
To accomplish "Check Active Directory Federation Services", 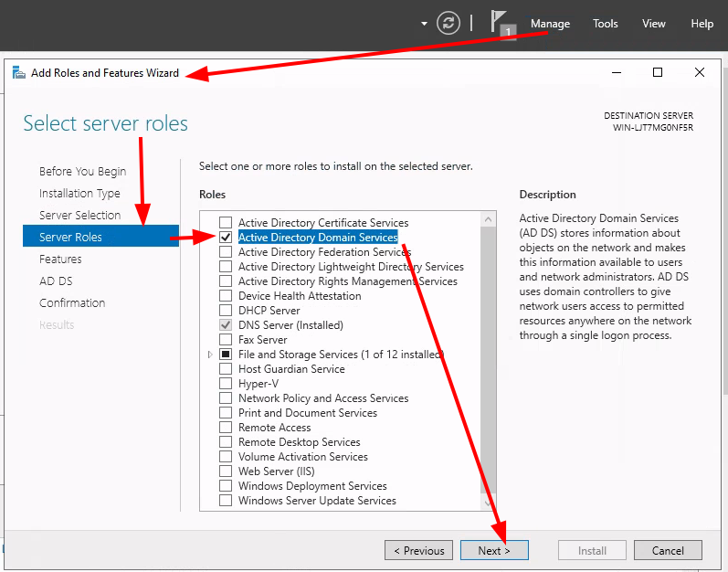I will [226, 251].
